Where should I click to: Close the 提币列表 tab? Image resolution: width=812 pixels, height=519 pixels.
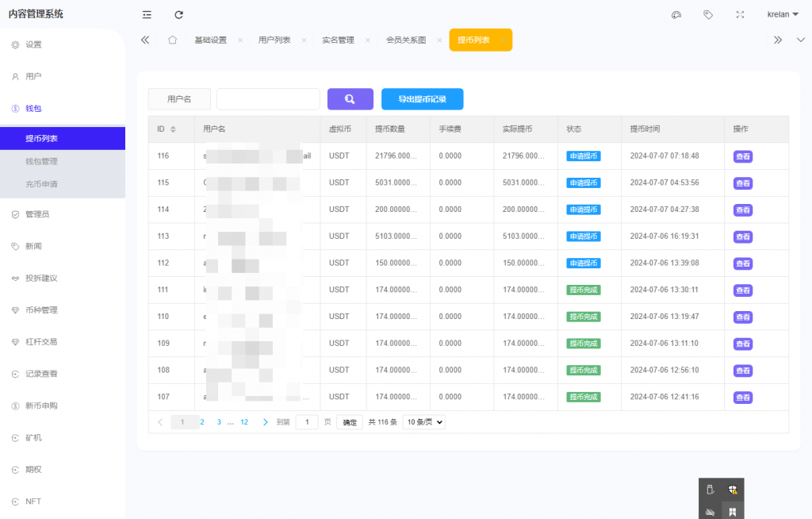coord(503,40)
